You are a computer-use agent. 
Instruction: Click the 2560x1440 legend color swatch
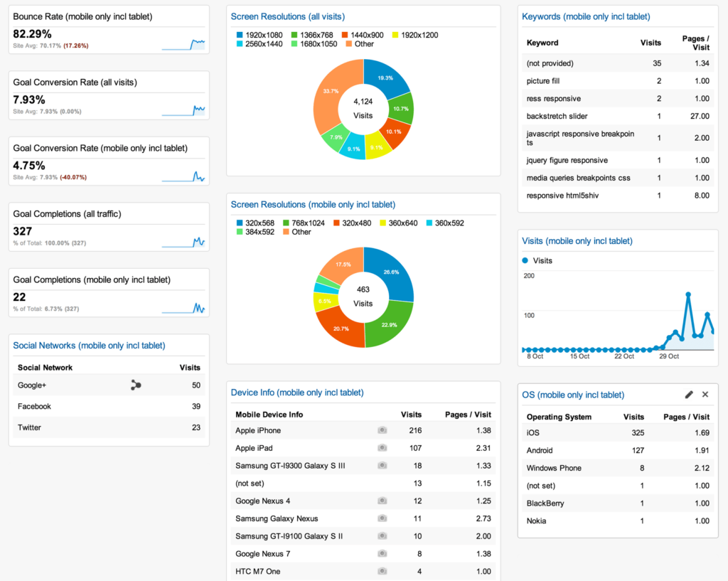coord(240,43)
